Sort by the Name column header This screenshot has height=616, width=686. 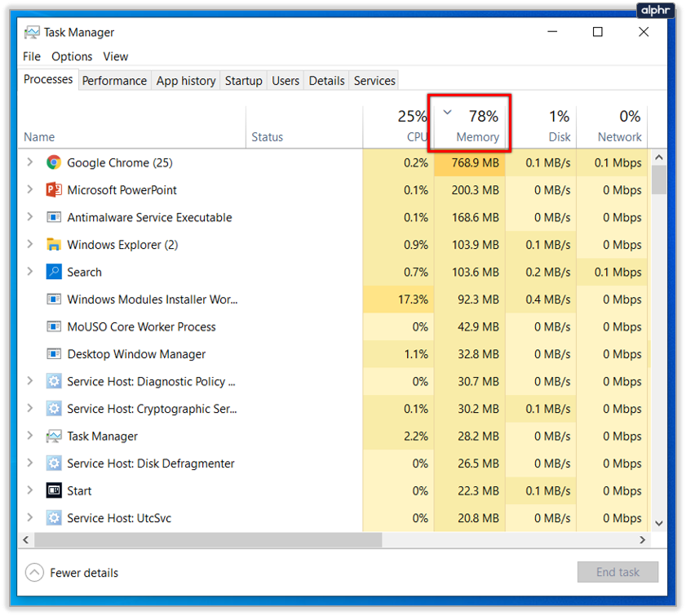pos(131,127)
